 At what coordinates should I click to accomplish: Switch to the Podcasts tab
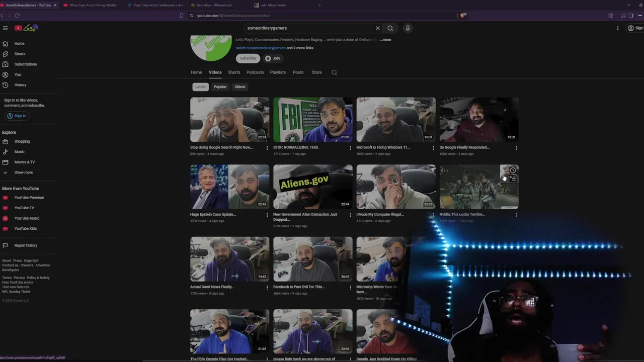[255, 72]
